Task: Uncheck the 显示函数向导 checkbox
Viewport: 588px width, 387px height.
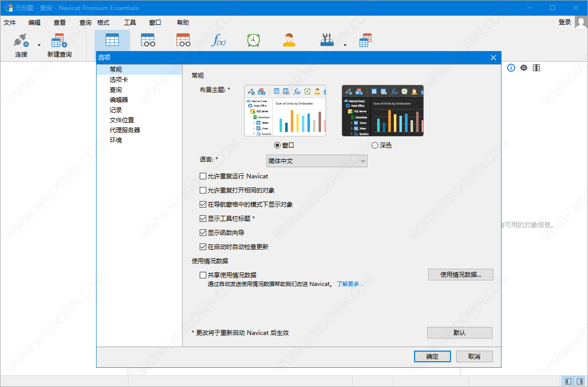Action: click(203, 232)
